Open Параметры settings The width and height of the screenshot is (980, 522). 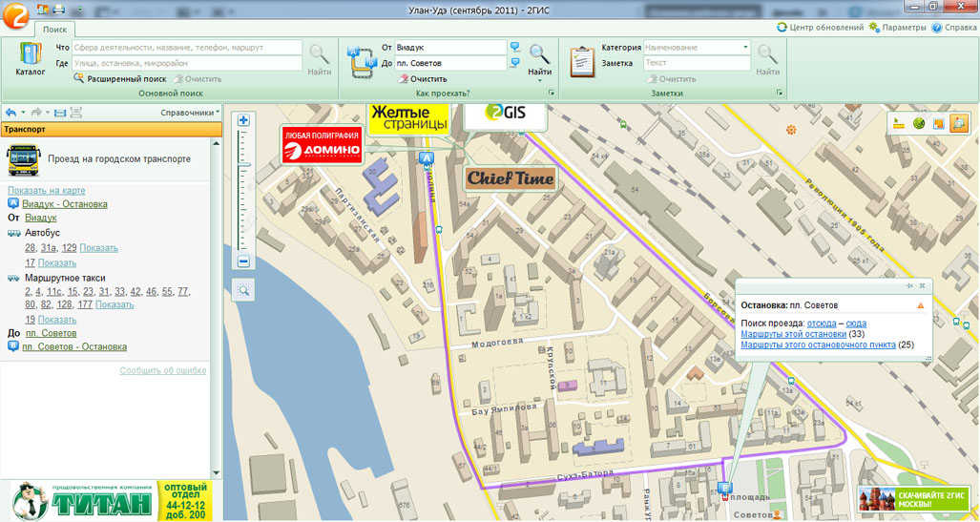pyautogui.click(x=897, y=28)
